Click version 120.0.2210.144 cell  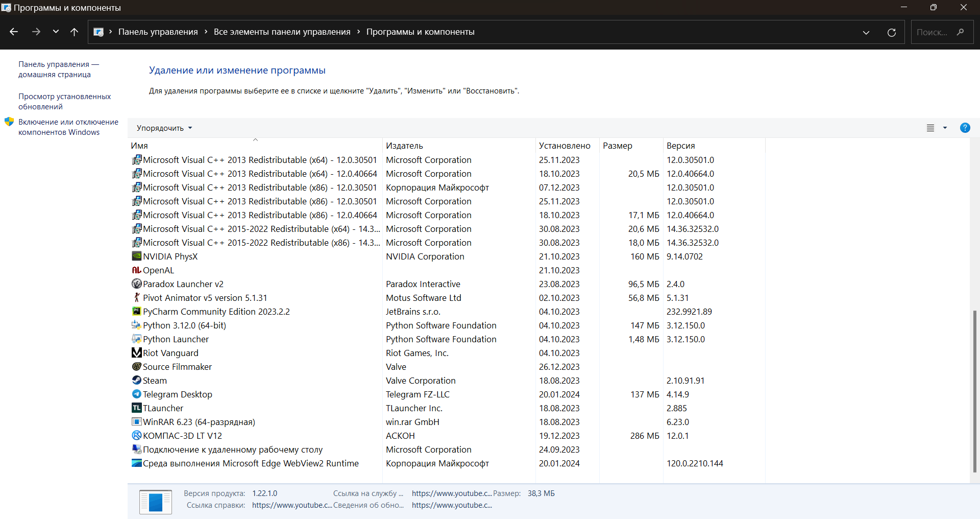(x=695, y=463)
